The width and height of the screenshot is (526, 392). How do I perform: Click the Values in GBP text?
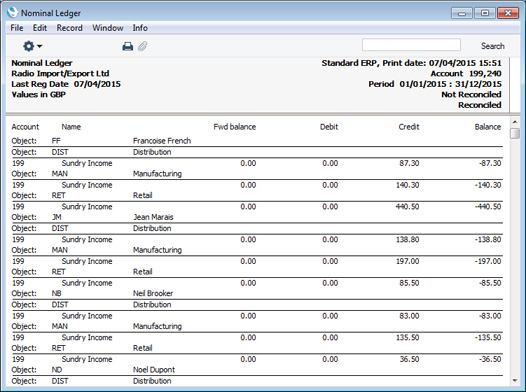click(x=39, y=95)
